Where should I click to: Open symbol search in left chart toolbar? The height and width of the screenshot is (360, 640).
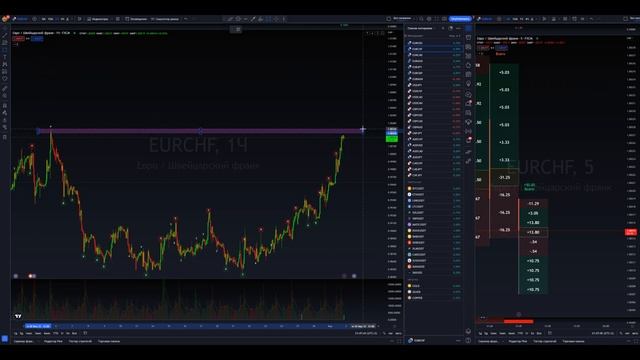tap(20, 19)
